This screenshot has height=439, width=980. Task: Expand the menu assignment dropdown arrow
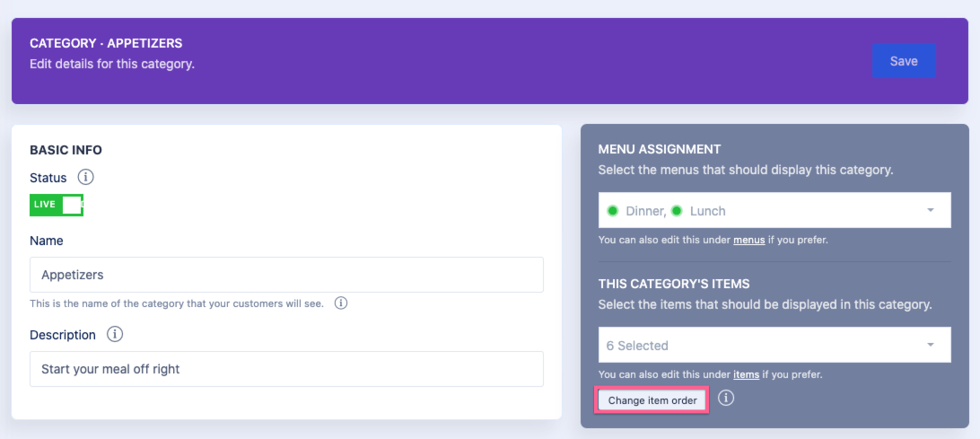pyautogui.click(x=931, y=211)
